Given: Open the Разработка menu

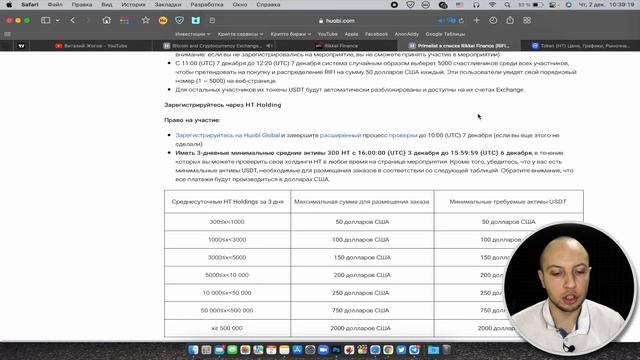Looking at the screenshot, I should click(x=207, y=4).
